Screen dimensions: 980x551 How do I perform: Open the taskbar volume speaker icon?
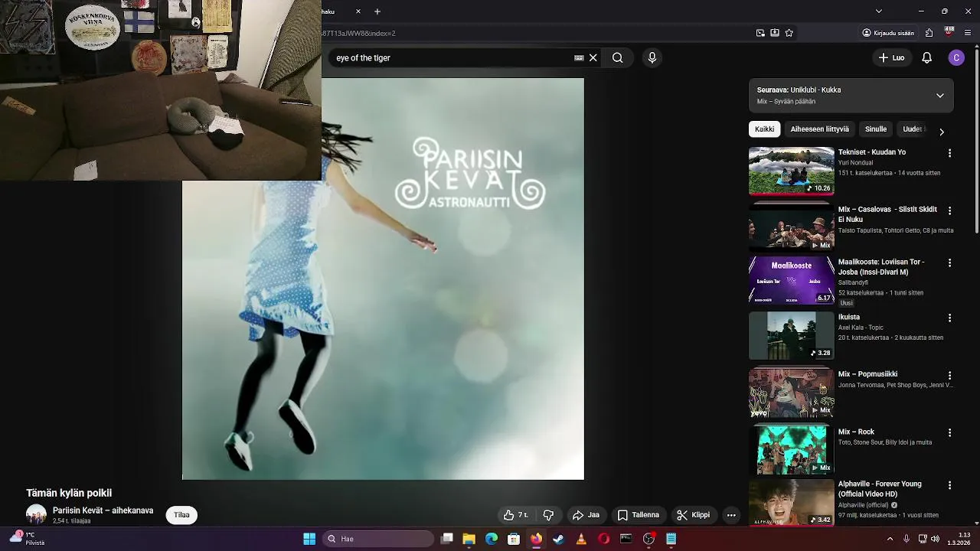pos(935,539)
